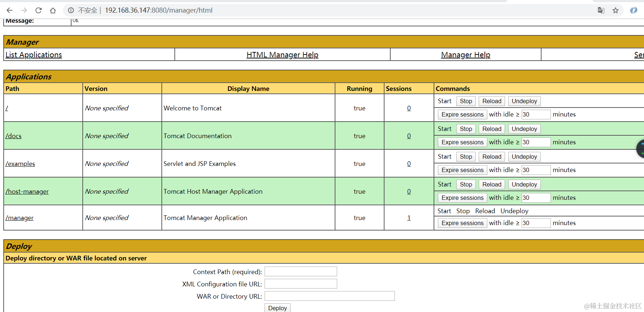644x312 pixels.
Task: Undeploy the Tomcat Host Manager Application
Action: (x=524, y=184)
